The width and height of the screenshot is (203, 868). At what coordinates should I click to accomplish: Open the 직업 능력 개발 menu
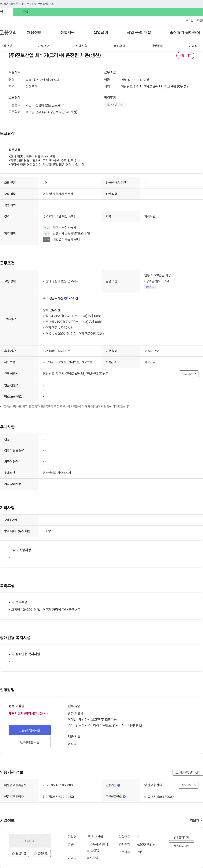click(139, 33)
